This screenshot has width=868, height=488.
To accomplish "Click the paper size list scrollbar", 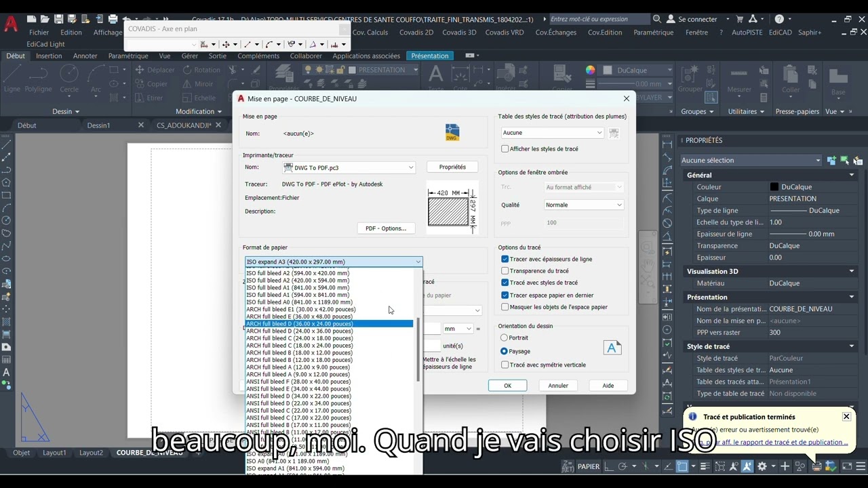I will pos(419,349).
